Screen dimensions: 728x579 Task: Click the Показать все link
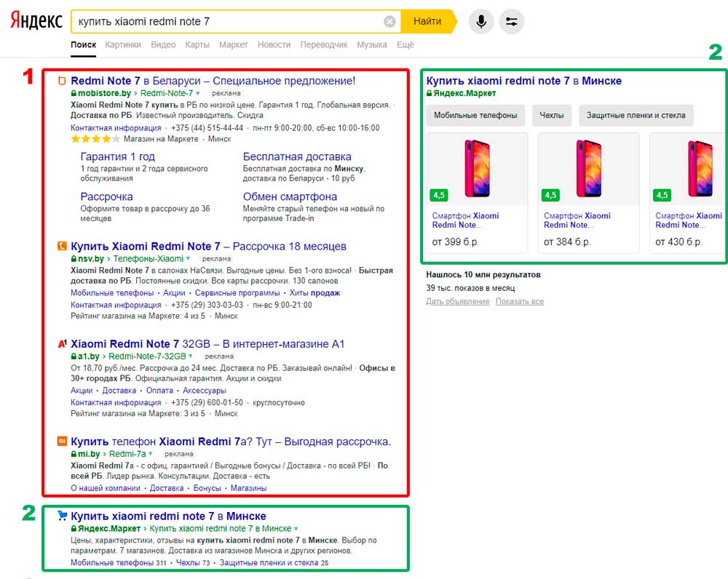520,302
